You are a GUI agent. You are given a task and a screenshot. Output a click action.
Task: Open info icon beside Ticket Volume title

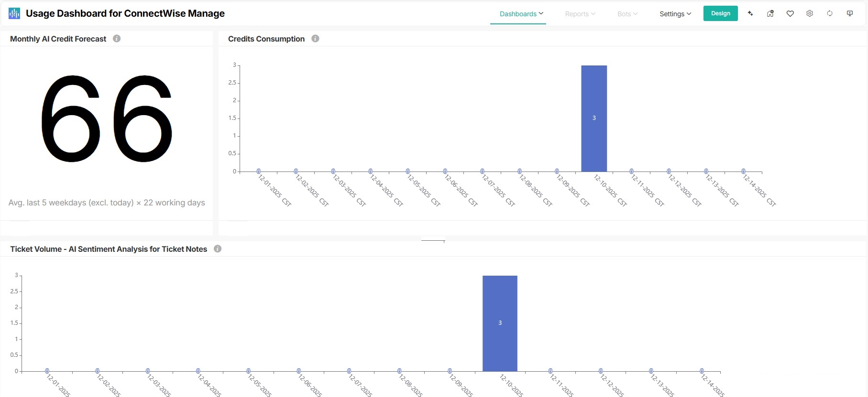tap(218, 249)
